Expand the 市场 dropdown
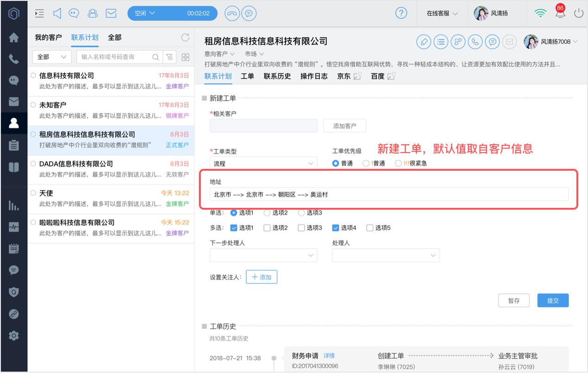Image resolution: width=588 pixels, height=373 pixels. click(x=255, y=54)
